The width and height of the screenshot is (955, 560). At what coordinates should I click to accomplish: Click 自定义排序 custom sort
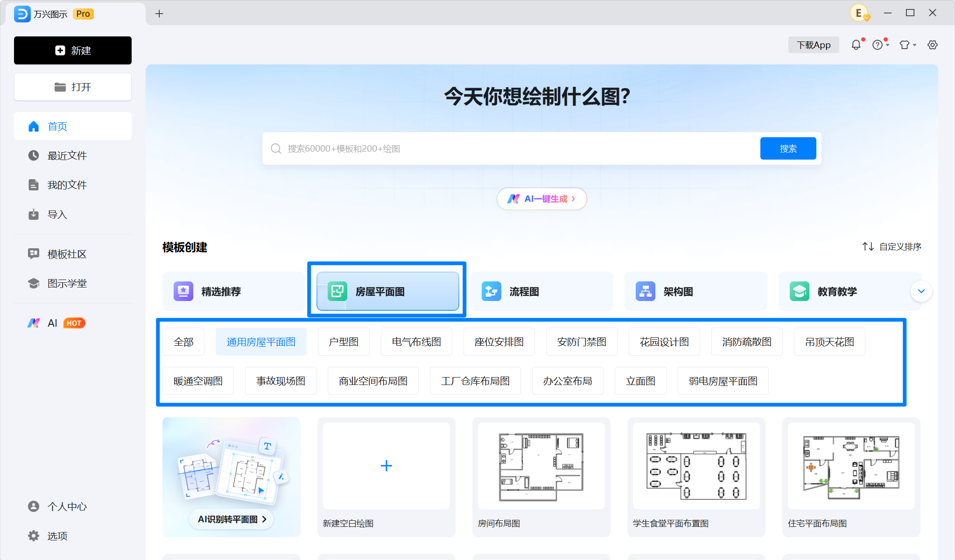point(892,246)
